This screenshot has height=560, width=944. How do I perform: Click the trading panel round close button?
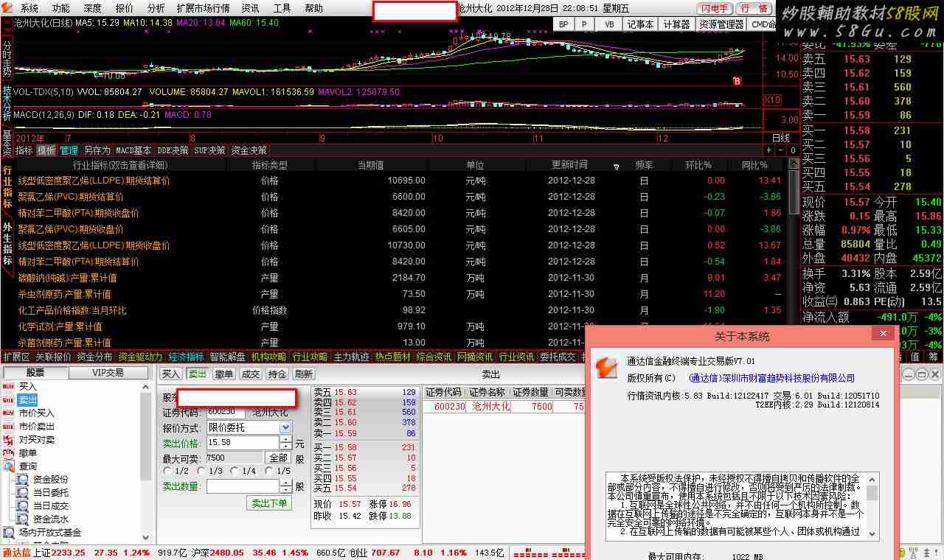coord(934,374)
